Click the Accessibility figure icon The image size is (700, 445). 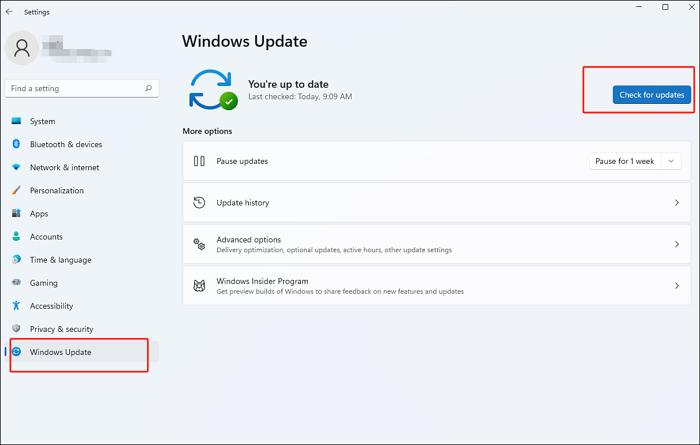[x=17, y=305]
